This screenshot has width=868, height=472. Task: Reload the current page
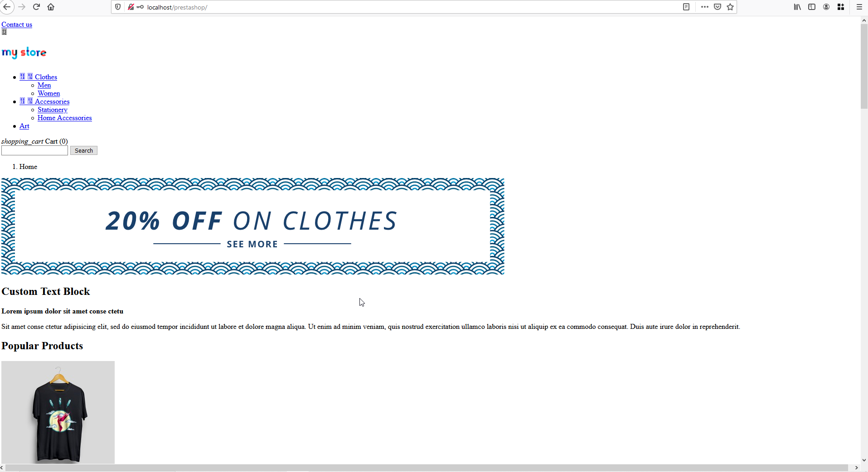click(36, 7)
